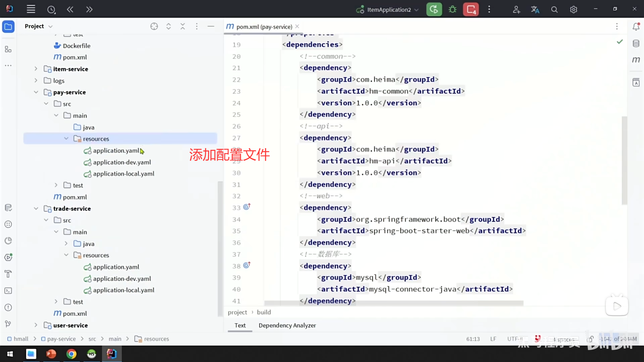Open application-dev.yaml under pay-service

[x=122, y=162]
